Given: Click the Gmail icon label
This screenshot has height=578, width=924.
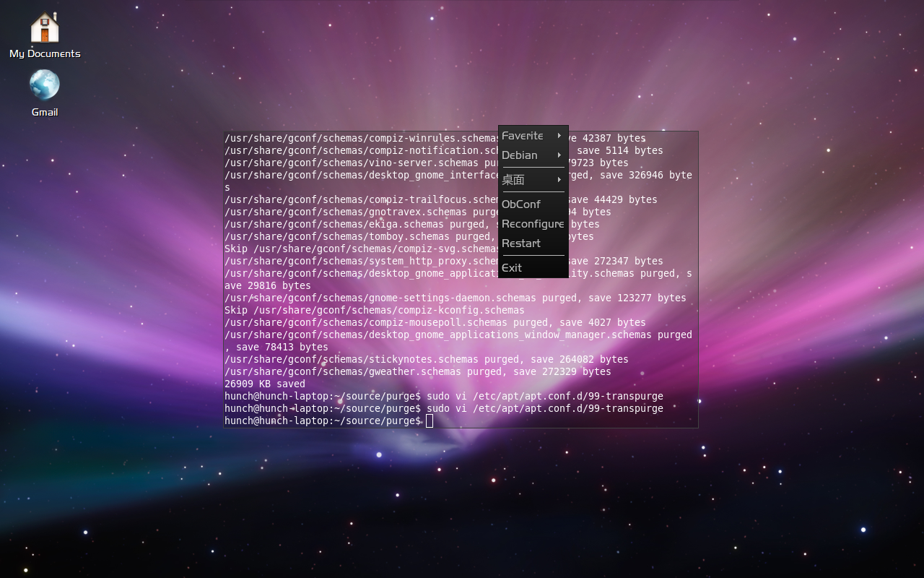Looking at the screenshot, I should click(x=45, y=112).
